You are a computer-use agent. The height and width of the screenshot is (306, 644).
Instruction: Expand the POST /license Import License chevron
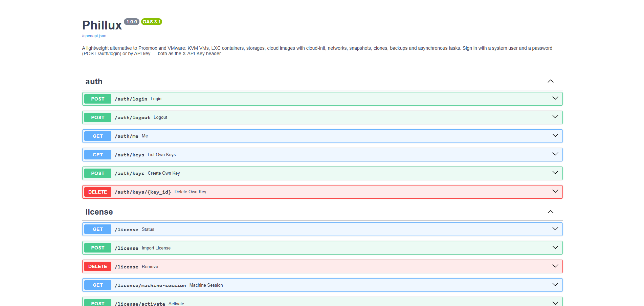(x=555, y=247)
